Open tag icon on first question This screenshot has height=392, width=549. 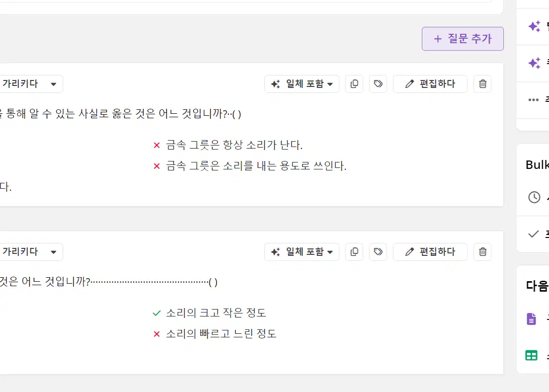pos(378,84)
